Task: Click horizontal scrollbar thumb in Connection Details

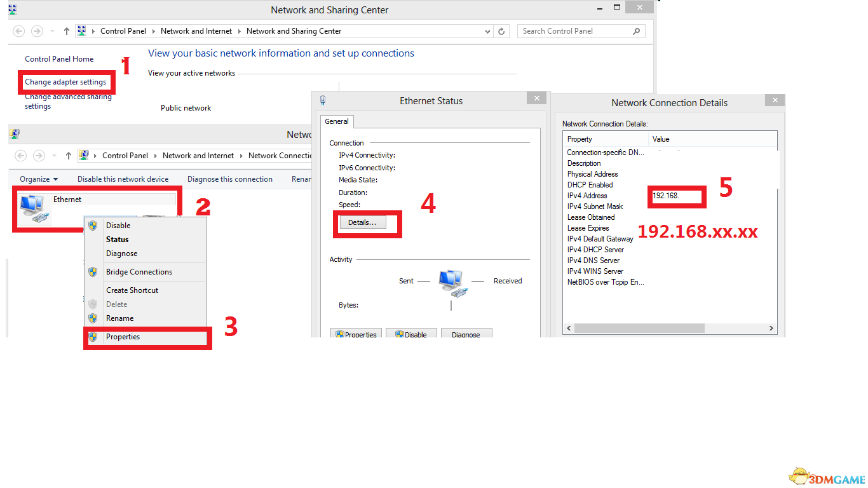Action: coord(639,329)
